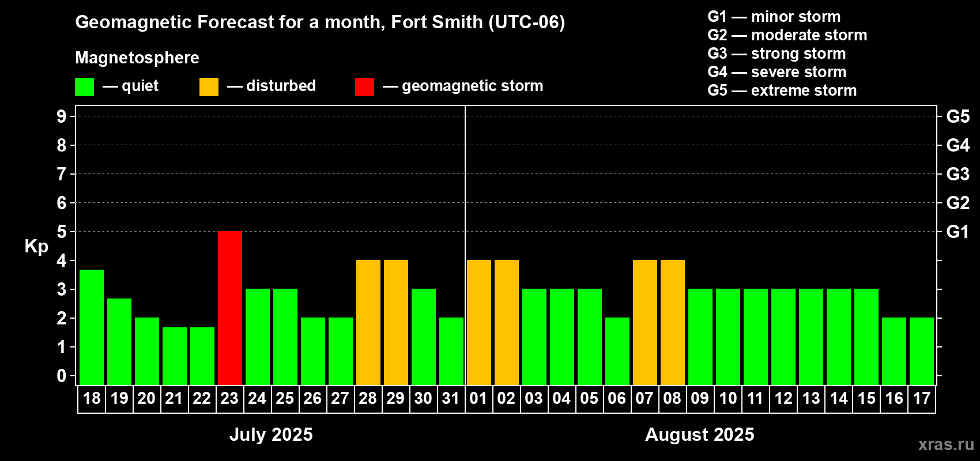Image resolution: width=980 pixels, height=461 pixels.
Task: Click the date label 31
Action: click(x=451, y=398)
